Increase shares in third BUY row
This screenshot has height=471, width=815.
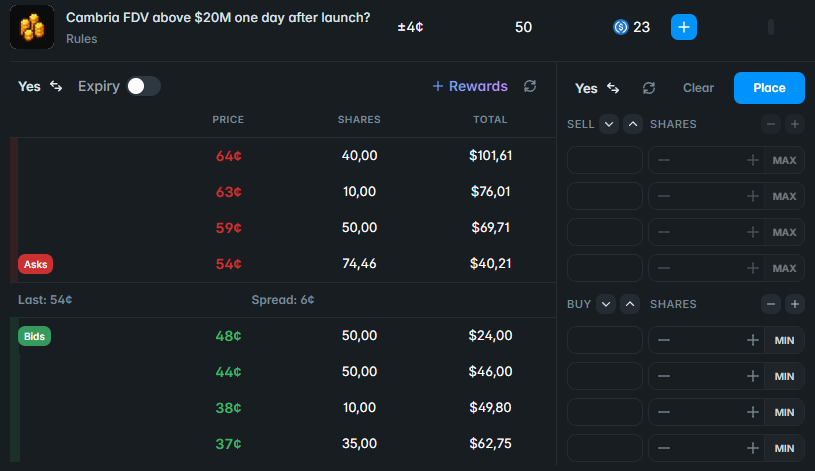point(752,412)
